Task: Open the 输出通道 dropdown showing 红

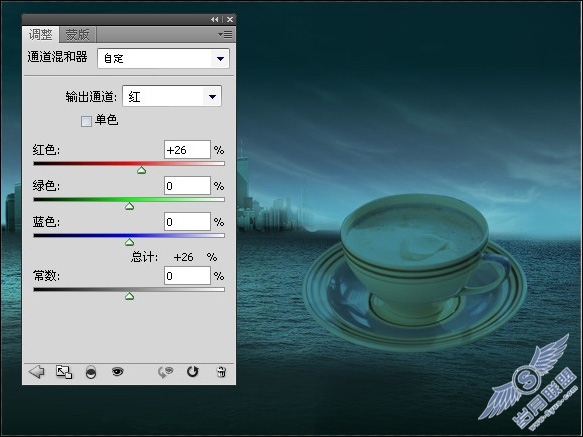Action: [x=172, y=97]
